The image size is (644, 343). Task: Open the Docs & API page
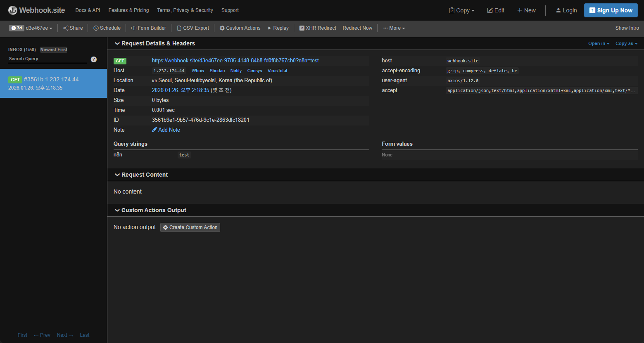[x=87, y=10]
